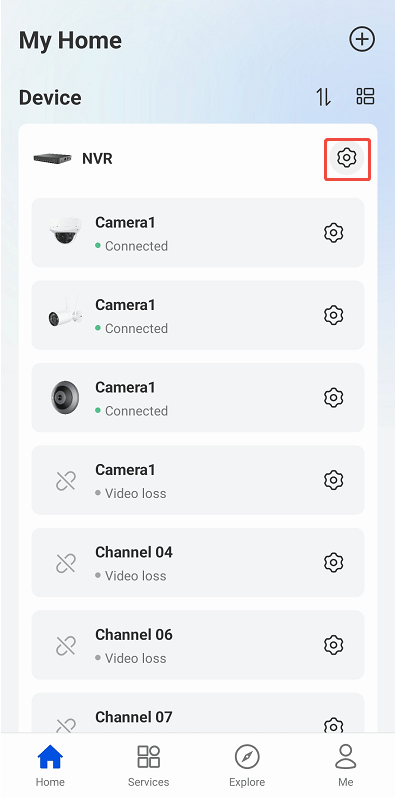Open the white bullet camera thumbnail
The width and height of the screenshot is (397, 797).
66,313
